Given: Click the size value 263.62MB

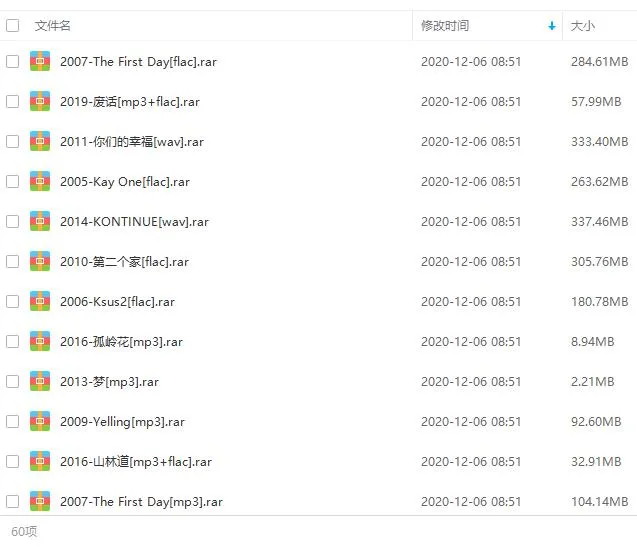Looking at the screenshot, I should 600,181.
